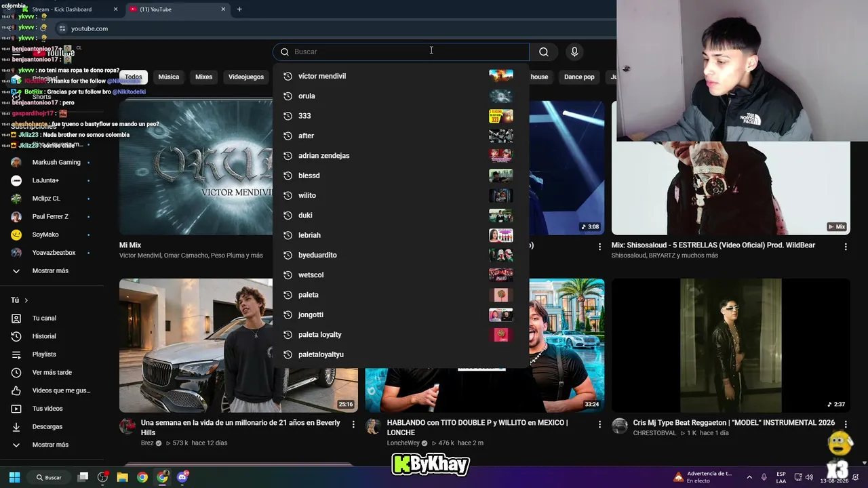The image size is (868, 488).
Task: Open volume control in system tray
Action: pos(810,477)
